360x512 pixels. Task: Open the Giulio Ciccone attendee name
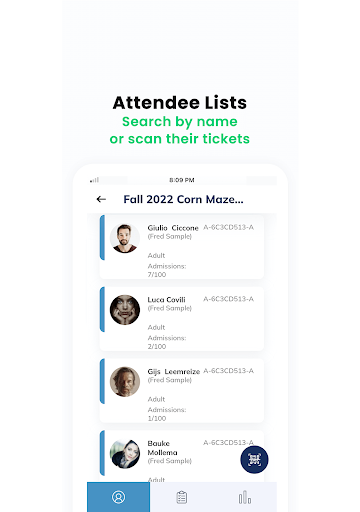coord(173,228)
